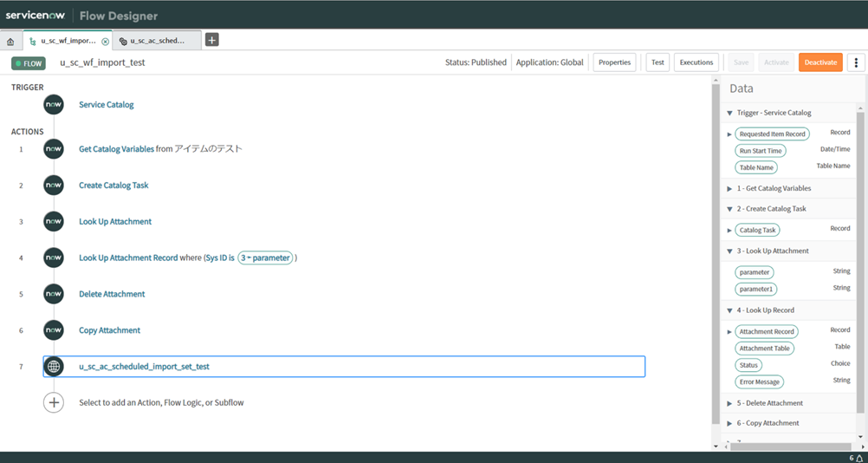Add an action with the plus circle

tap(54, 402)
